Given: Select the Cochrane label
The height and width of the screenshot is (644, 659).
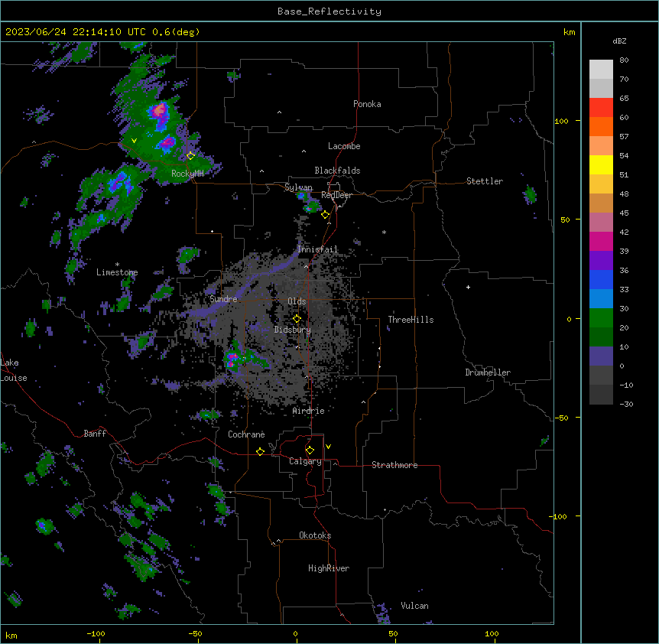Looking at the screenshot, I should click(246, 434).
